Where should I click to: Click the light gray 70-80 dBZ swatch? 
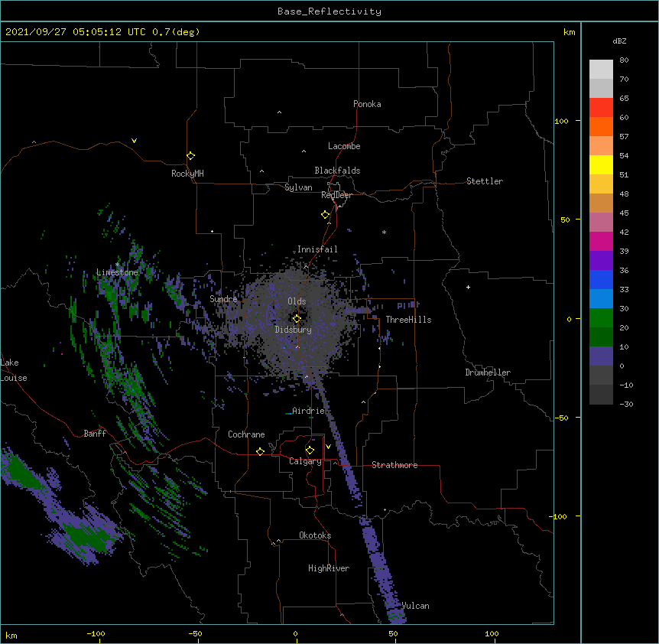pyautogui.click(x=601, y=70)
